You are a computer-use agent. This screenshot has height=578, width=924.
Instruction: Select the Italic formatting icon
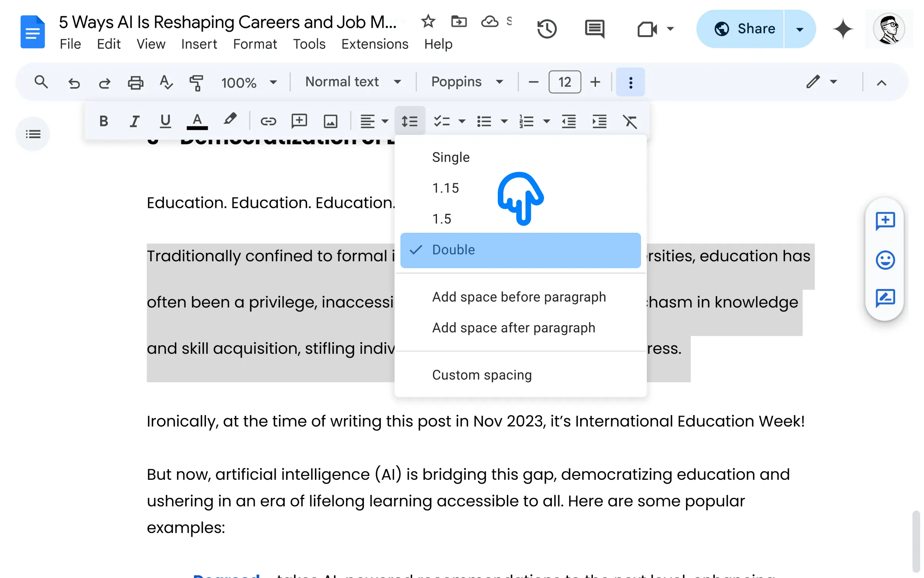click(134, 121)
